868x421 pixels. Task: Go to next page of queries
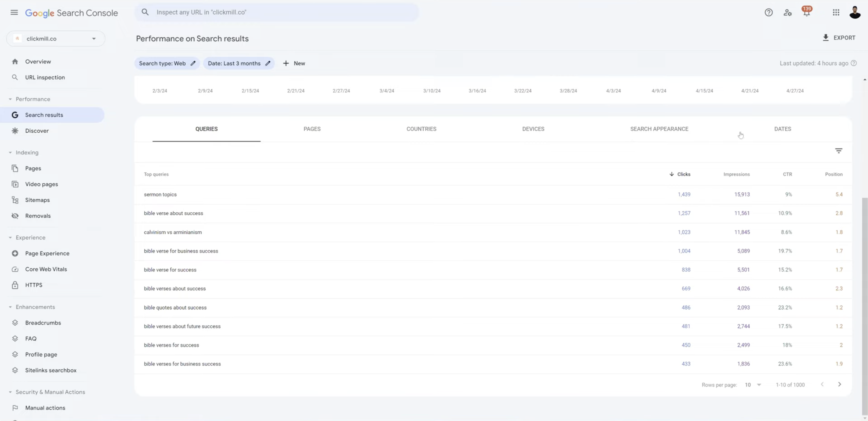839,384
